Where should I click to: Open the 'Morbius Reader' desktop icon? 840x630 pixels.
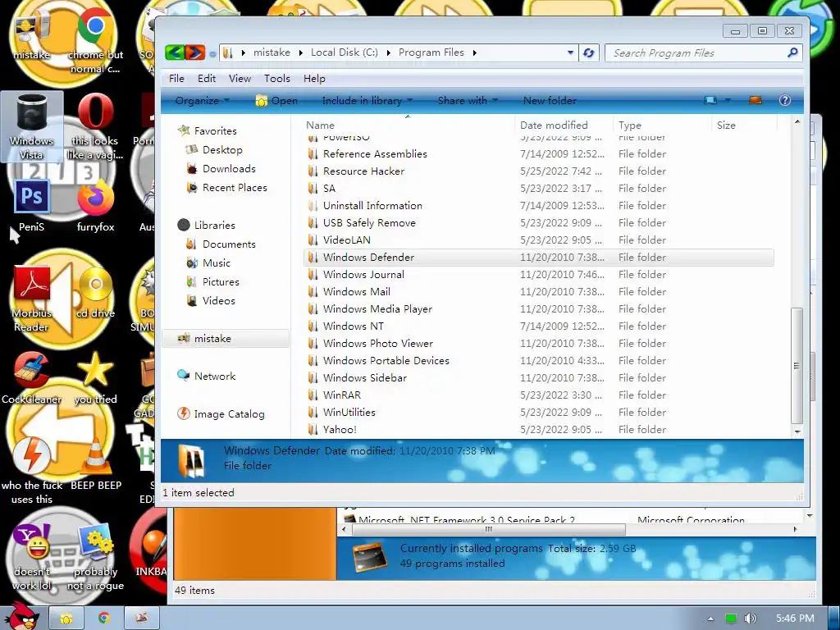[x=32, y=299]
